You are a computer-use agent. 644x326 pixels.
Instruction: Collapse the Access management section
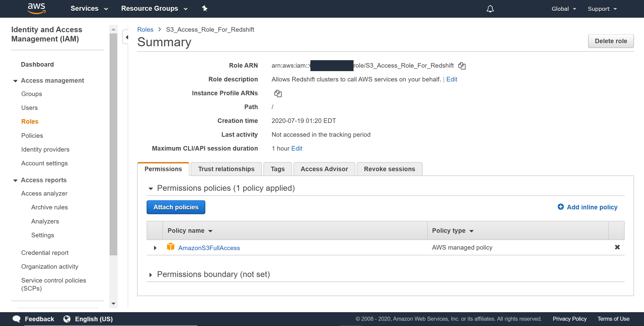pyautogui.click(x=15, y=81)
